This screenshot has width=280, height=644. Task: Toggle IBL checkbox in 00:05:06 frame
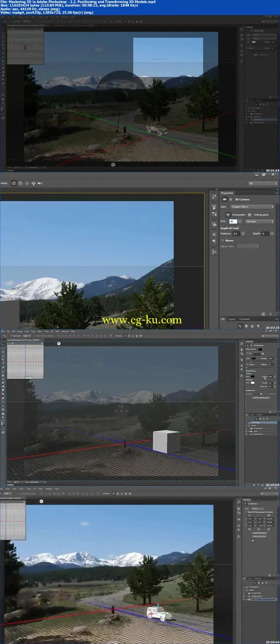pyautogui.click(x=247, y=353)
